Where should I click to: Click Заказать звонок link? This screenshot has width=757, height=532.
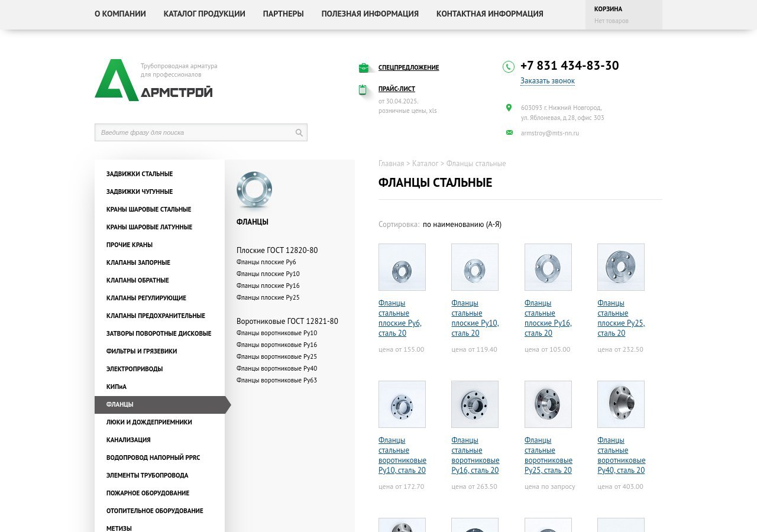click(548, 81)
